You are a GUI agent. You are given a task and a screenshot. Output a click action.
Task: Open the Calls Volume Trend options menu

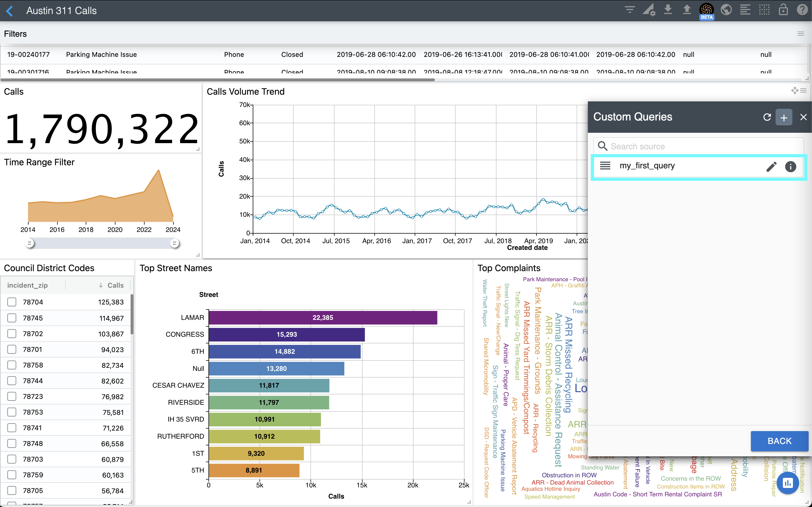[x=804, y=90]
